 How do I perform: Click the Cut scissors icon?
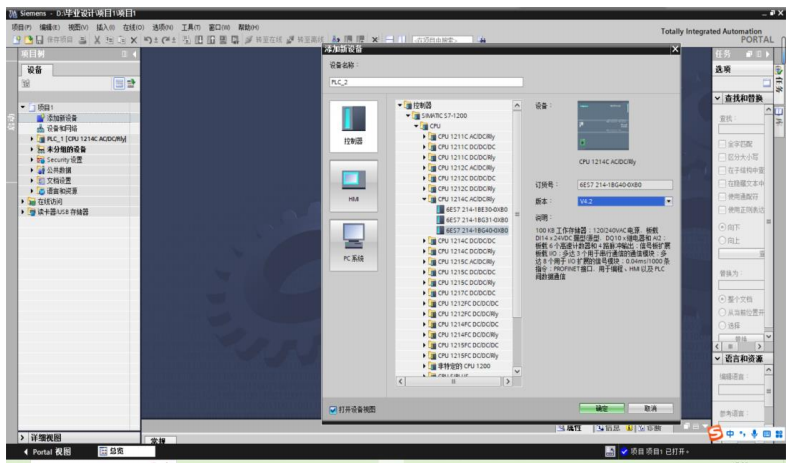click(97, 39)
